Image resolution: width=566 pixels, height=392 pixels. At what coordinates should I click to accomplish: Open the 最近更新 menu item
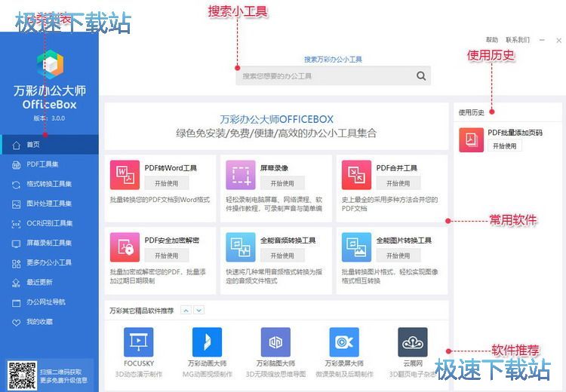50,283
